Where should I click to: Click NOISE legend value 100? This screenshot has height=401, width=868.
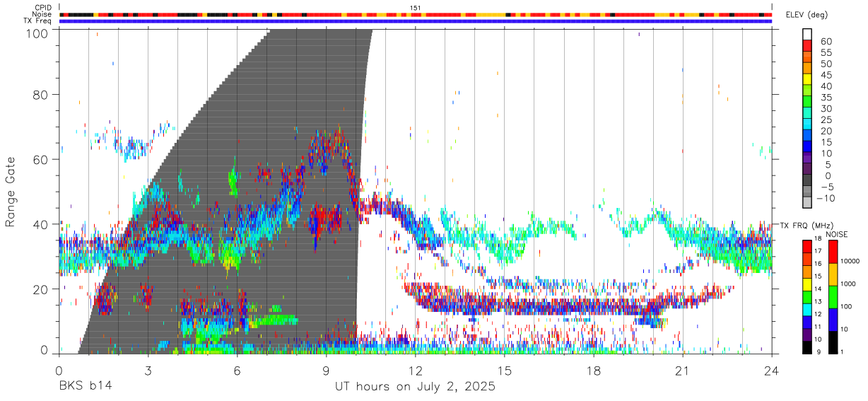(847, 306)
